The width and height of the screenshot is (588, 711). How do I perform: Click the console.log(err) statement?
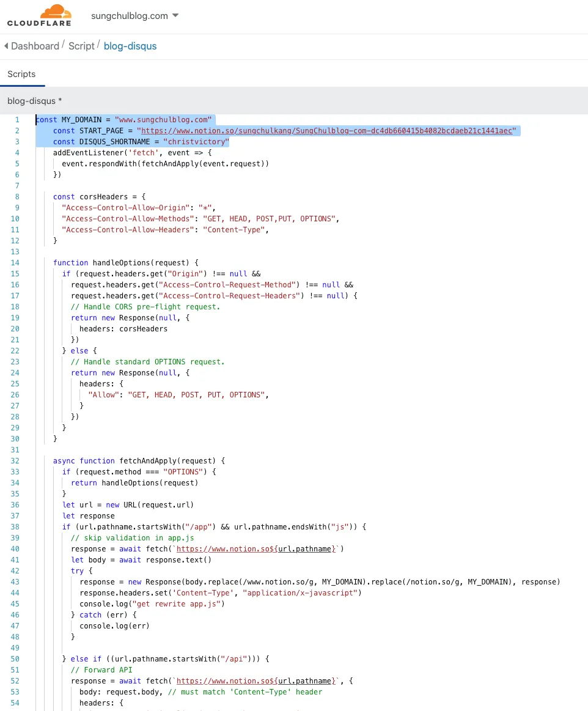(114, 626)
